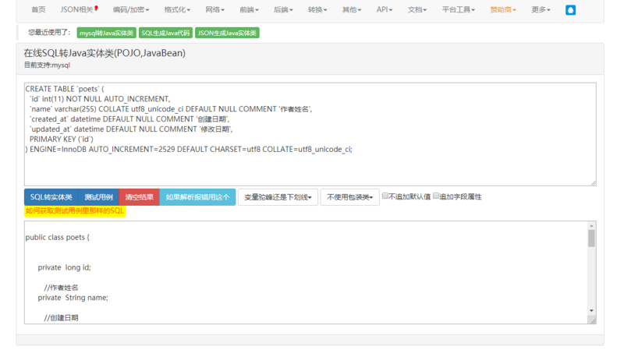Click the SQL textarea resize handle
Image resolution: width=624 pixels, height=364 pixels.
point(593,182)
